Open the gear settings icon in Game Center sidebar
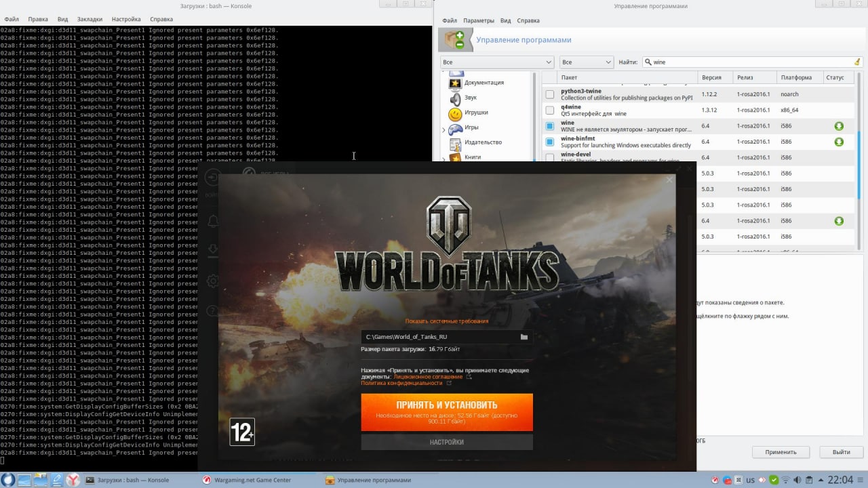868x488 pixels. pos(213,281)
